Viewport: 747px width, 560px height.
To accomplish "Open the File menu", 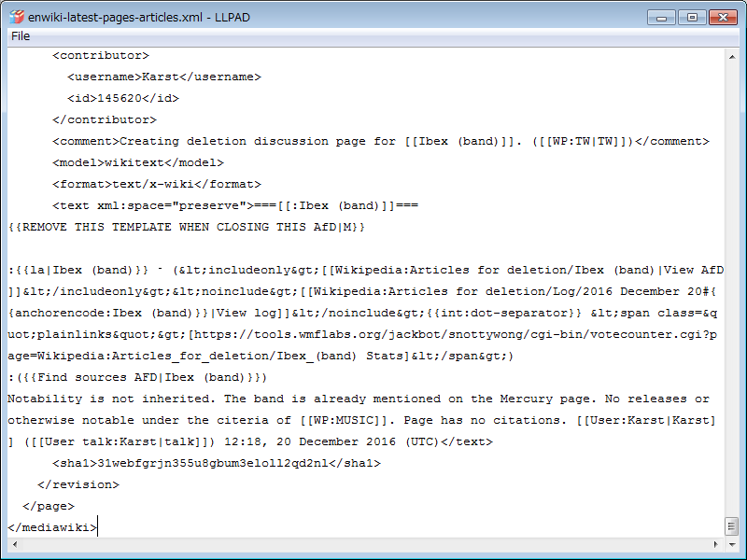I will point(21,35).
